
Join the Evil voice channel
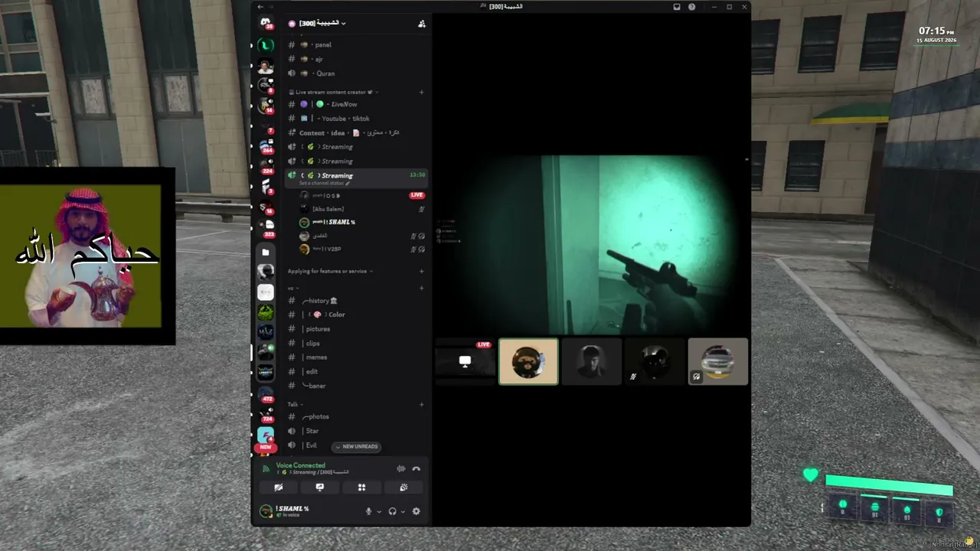(356, 445)
